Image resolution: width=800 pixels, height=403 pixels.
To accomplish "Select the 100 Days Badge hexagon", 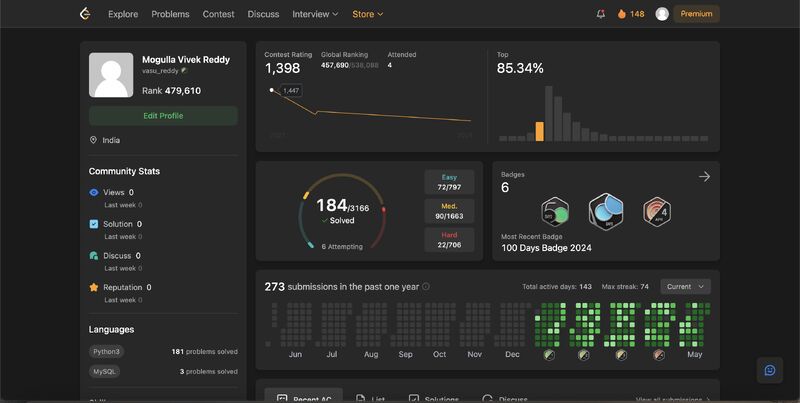I will pyautogui.click(x=606, y=212).
